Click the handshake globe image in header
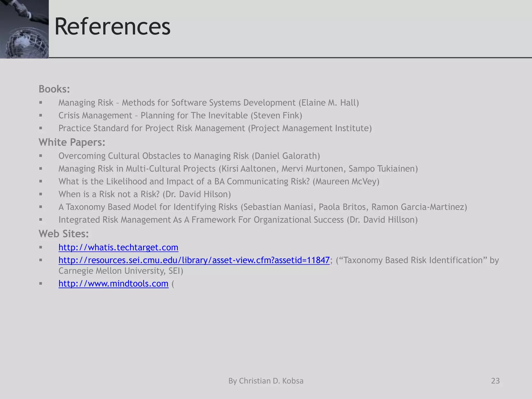532x399 pixels. [x=24, y=29]
